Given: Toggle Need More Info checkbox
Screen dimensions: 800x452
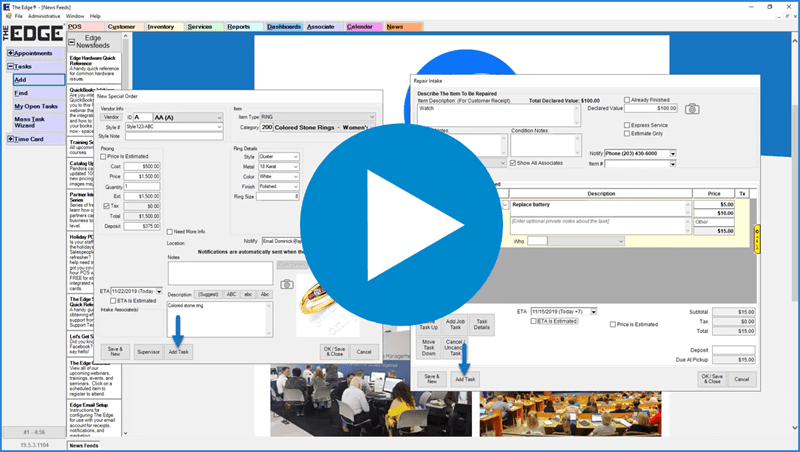Looking at the screenshot, I should pyautogui.click(x=169, y=232).
